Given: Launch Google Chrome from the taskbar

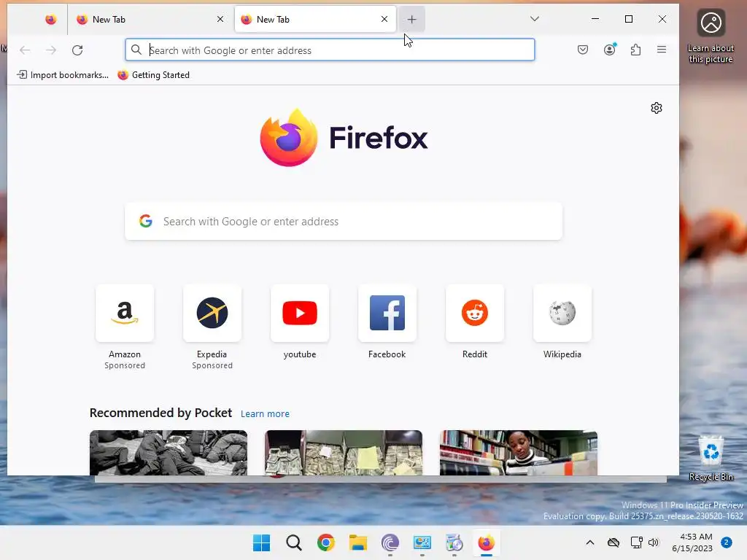Looking at the screenshot, I should tap(326, 542).
